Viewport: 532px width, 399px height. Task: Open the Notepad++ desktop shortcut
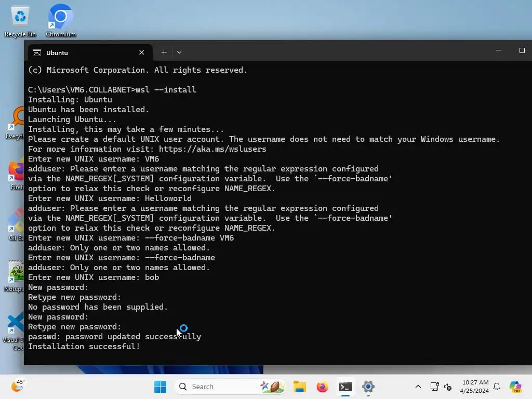click(15, 276)
